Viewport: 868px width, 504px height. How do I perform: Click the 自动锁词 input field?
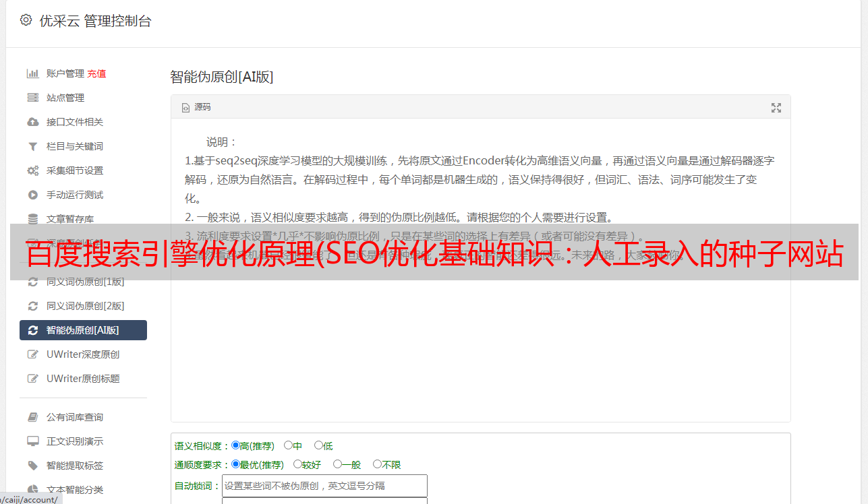[324, 486]
